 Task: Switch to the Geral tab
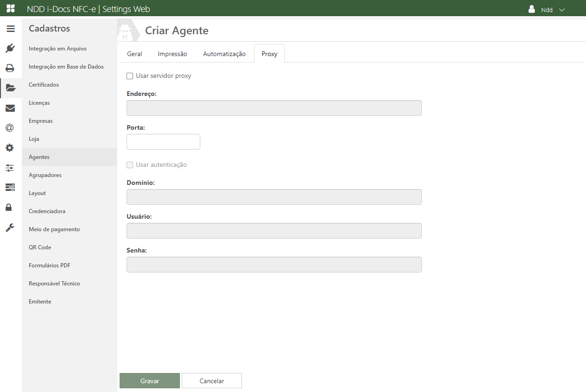pyautogui.click(x=134, y=54)
